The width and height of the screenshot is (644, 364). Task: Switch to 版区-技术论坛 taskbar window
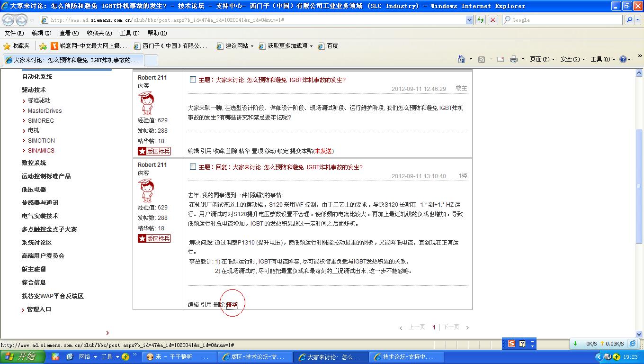[254, 357]
